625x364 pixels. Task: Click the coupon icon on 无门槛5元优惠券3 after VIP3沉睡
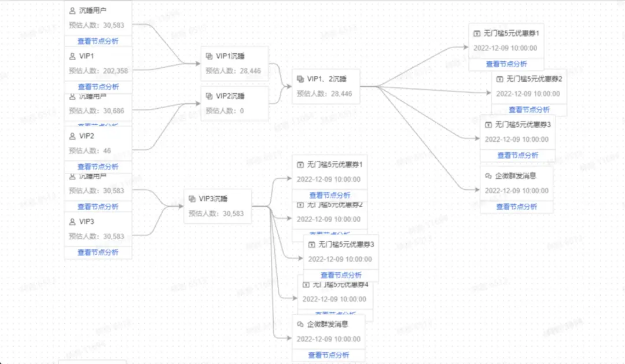[311, 244]
